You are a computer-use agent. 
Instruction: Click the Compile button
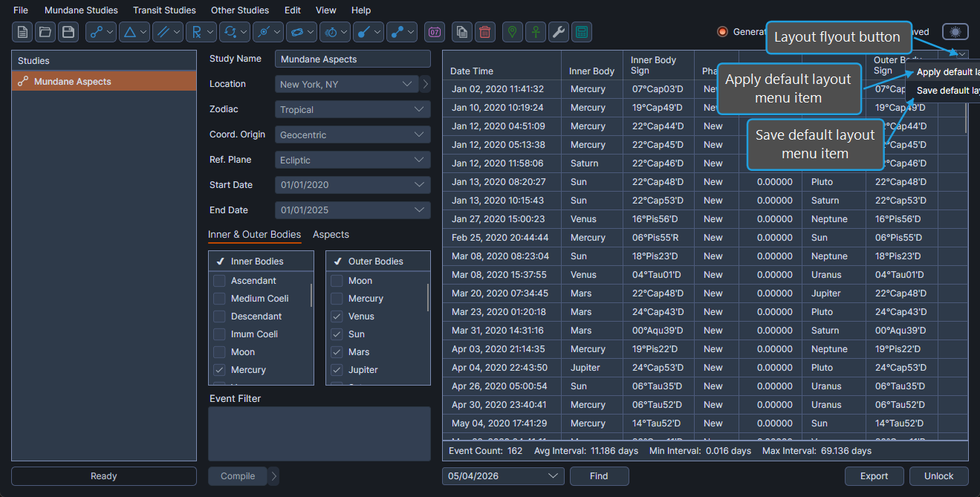[238, 476]
